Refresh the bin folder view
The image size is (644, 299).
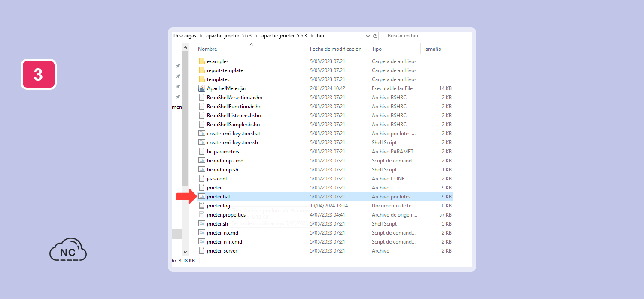click(375, 36)
